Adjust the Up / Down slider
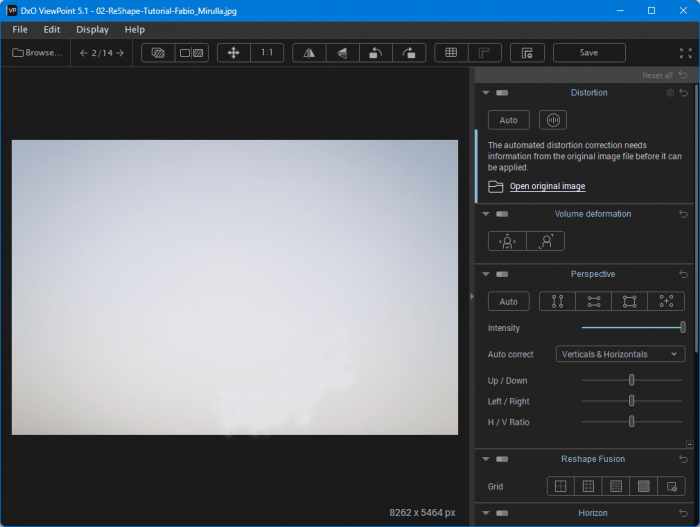This screenshot has width=700, height=527. 631,380
